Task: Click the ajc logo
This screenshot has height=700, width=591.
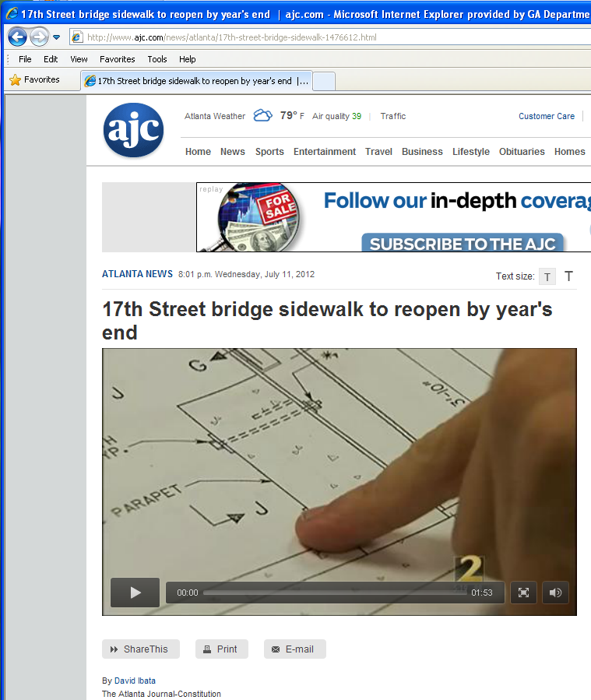Action: (x=133, y=130)
